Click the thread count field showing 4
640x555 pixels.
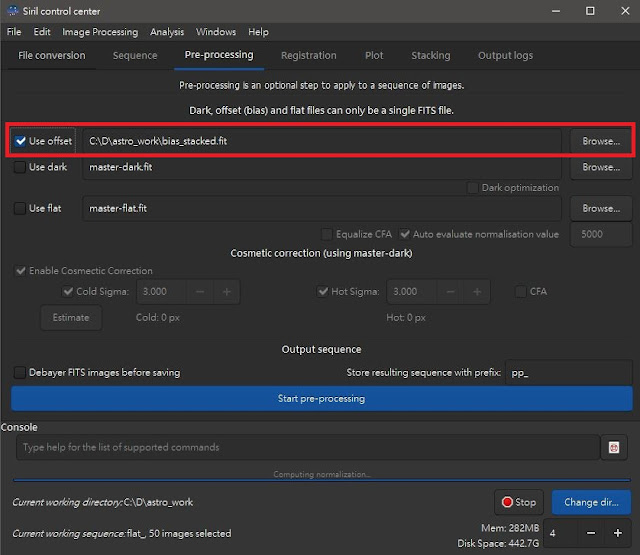(561, 533)
